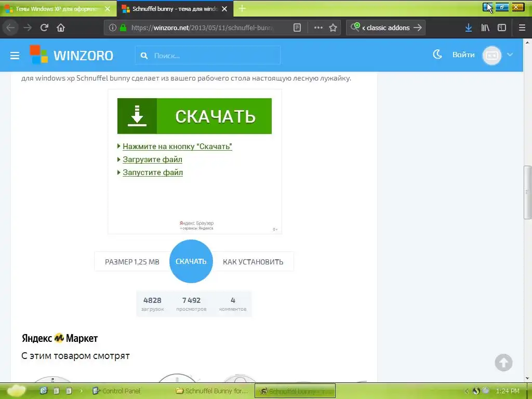
Task: Open the 'Загрузите файл' link
Action: click(x=152, y=159)
